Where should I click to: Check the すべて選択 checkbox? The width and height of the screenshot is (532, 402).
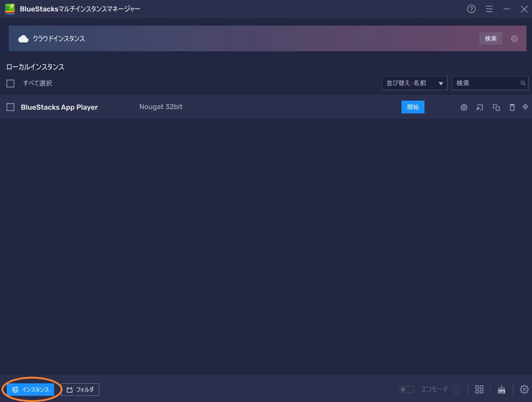(11, 83)
